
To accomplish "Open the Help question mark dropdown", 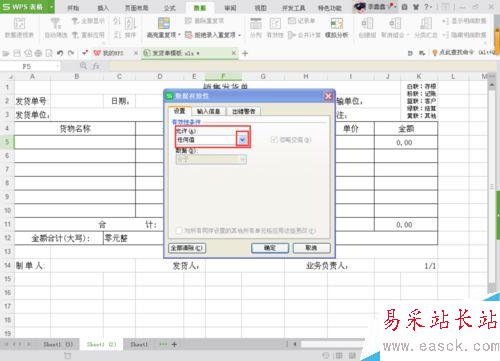I will [x=428, y=7].
